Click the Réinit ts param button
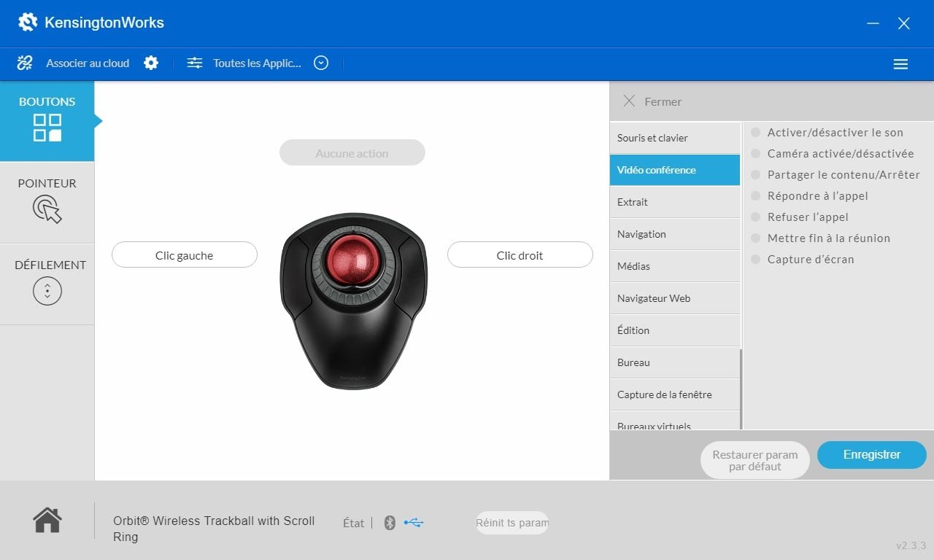The width and height of the screenshot is (934, 560). coord(512,523)
